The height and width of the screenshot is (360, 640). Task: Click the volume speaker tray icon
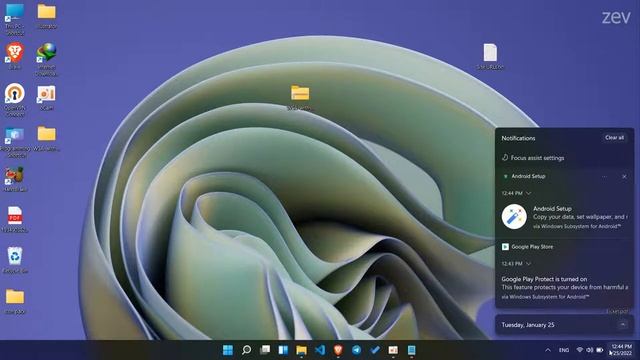click(x=590, y=350)
